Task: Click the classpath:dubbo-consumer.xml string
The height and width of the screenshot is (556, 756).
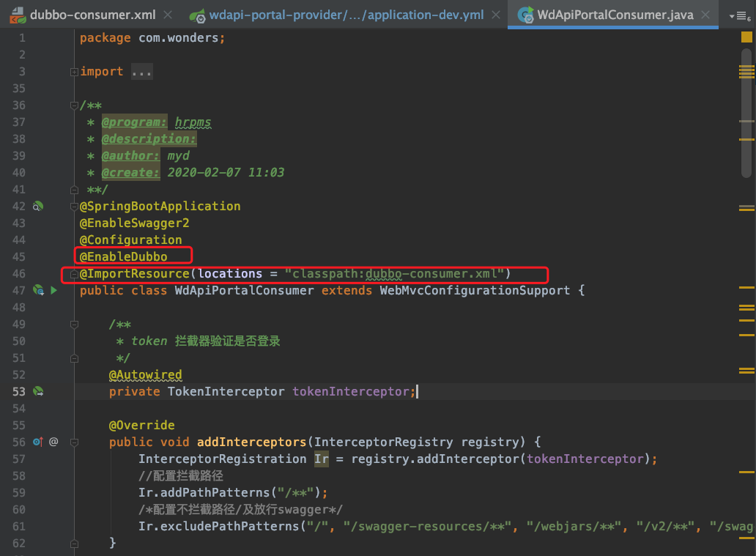Action: click(394, 273)
